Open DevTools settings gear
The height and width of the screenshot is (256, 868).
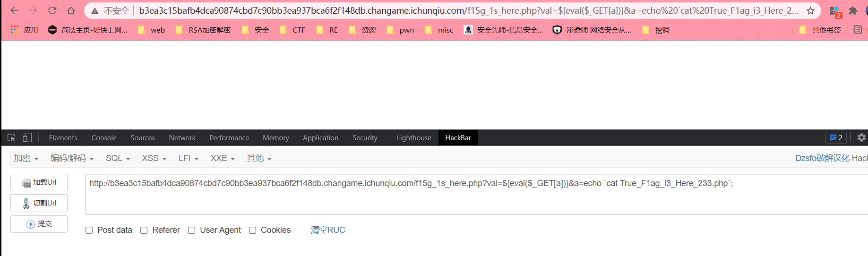[861, 137]
